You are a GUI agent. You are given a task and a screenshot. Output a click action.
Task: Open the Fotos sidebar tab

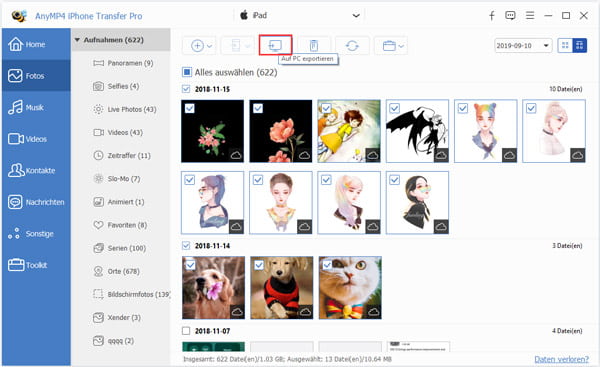pyautogui.click(x=36, y=76)
